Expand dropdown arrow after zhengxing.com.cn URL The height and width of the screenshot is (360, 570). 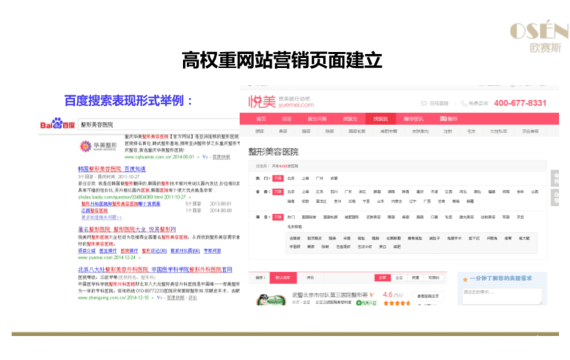(x=153, y=297)
